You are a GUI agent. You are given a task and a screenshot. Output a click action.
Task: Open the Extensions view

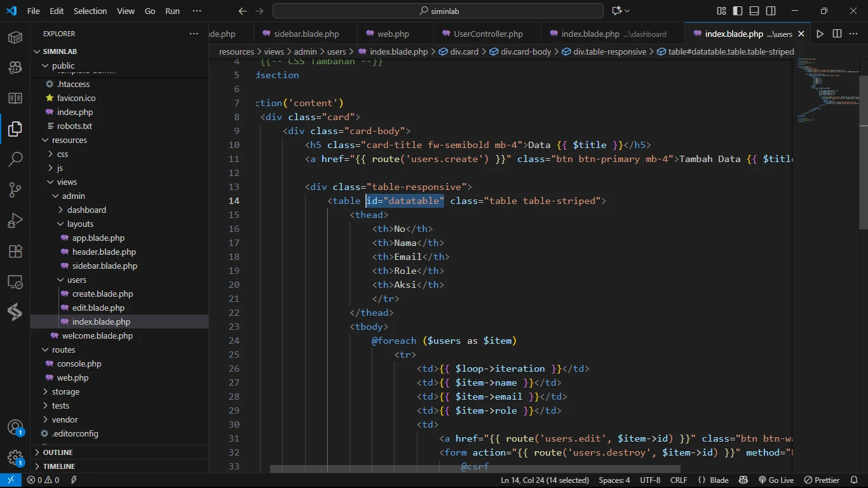[15, 251]
